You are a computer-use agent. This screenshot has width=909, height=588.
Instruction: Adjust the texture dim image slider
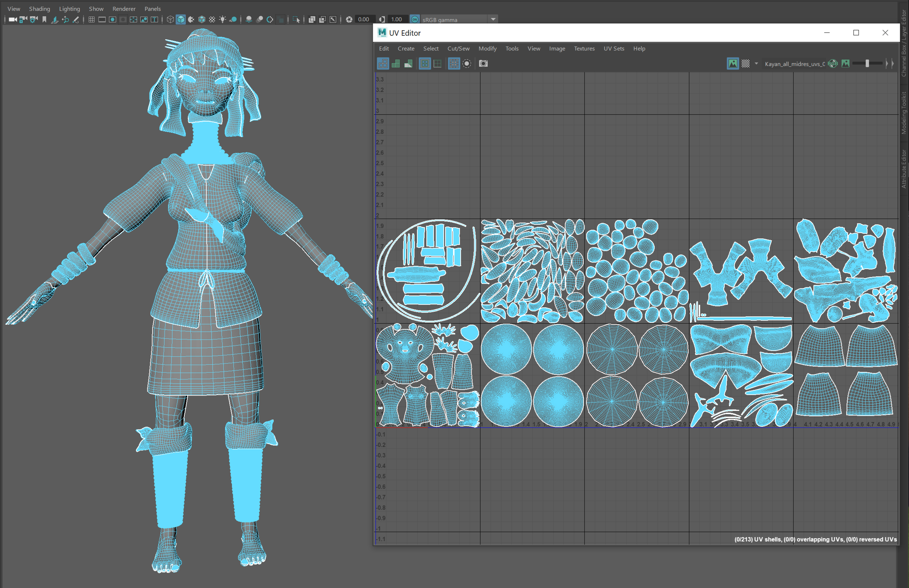[x=867, y=63]
